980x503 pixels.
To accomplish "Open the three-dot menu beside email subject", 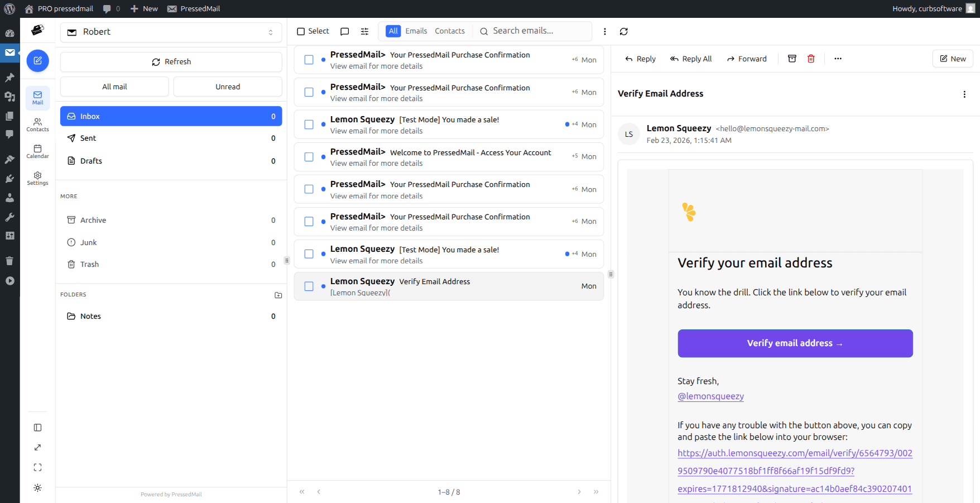I will click(x=964, y=94).
